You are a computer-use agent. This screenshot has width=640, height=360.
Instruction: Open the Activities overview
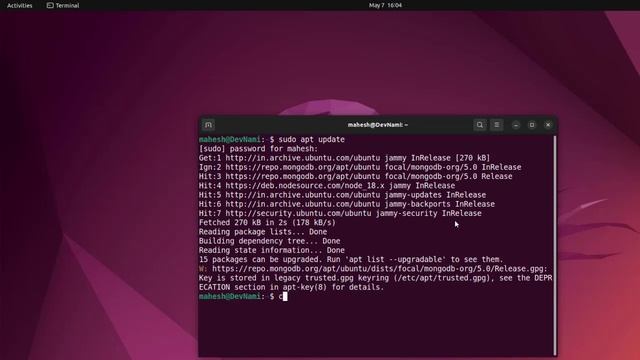click(x=20, y=5)
